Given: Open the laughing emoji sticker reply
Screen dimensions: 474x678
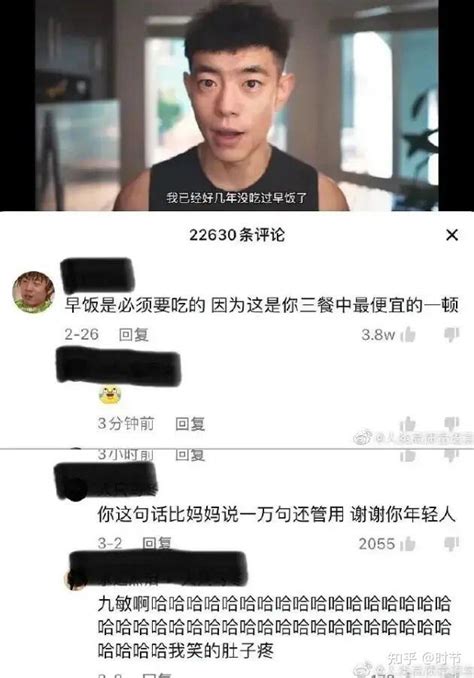Looking at the screenshot, I should point(110,395).
